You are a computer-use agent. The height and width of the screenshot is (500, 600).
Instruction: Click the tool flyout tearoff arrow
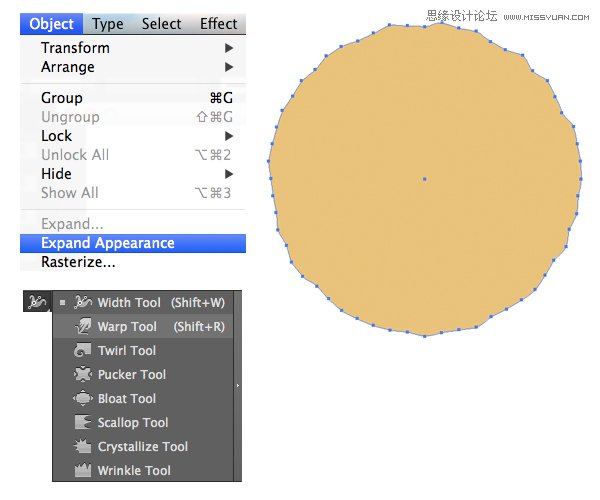(x=237, y=385)
